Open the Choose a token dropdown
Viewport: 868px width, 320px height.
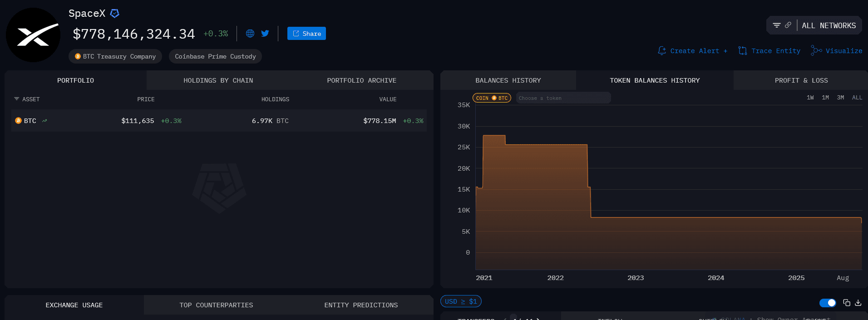click(563, 98)
